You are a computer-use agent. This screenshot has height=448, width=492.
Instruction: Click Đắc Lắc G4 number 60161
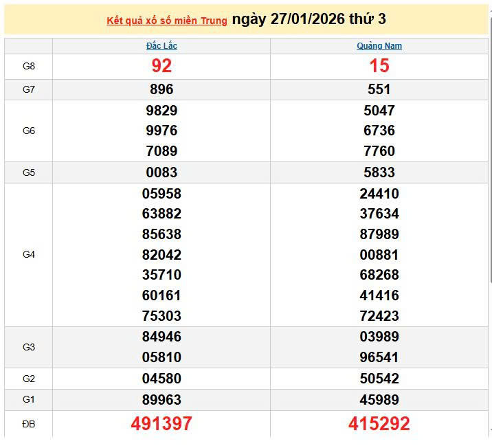coord(161,295)
